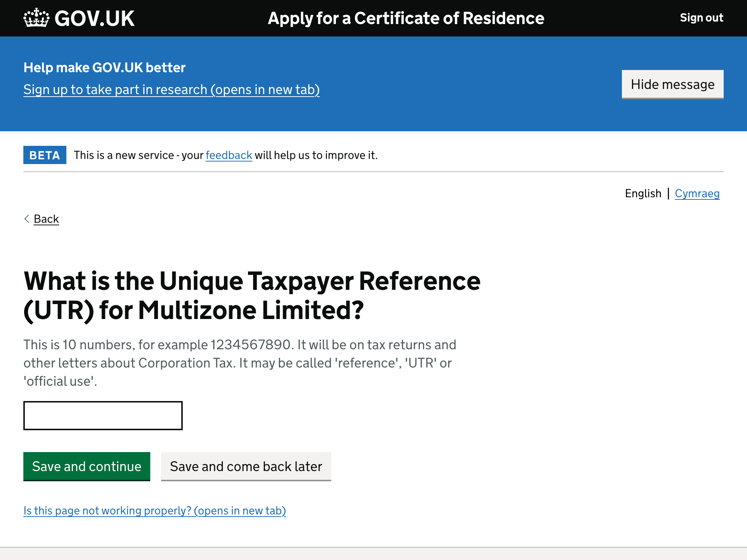Viewport: 747px width, 560px height.
Task: Hide the research invitation message
Action: (672, 84)
